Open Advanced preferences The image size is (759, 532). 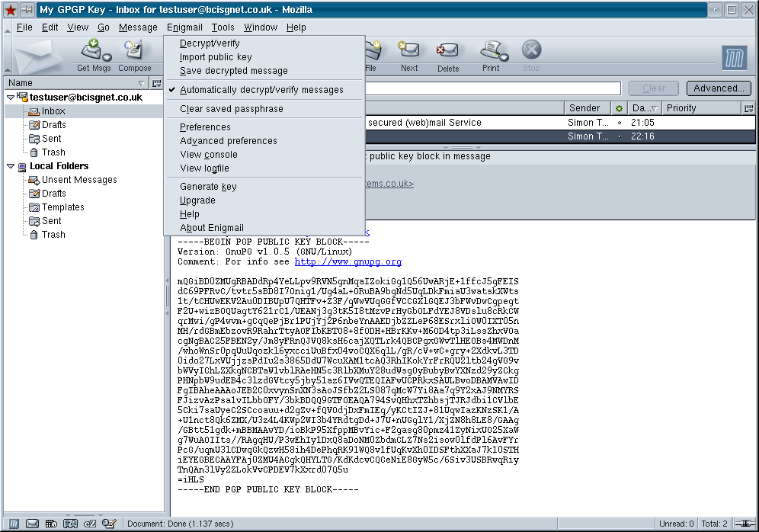[229, 141]
